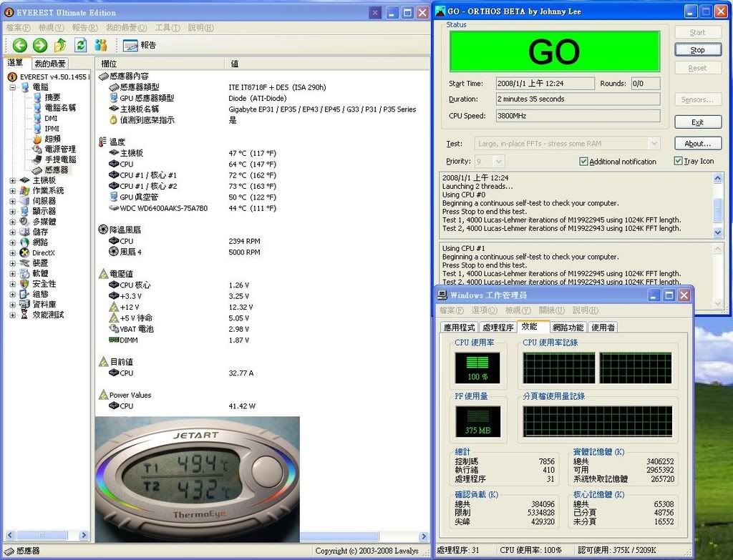Click the CPU Speed field showing 3800MHz
Image resolution: width=733 pixels, height=560 pixels.
coord(578,116)
